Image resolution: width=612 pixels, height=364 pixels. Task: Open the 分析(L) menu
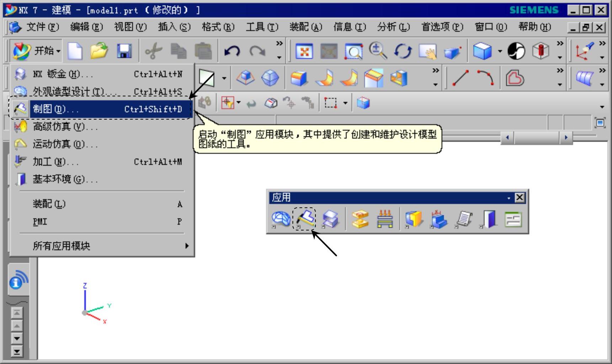tap(394, 27)
